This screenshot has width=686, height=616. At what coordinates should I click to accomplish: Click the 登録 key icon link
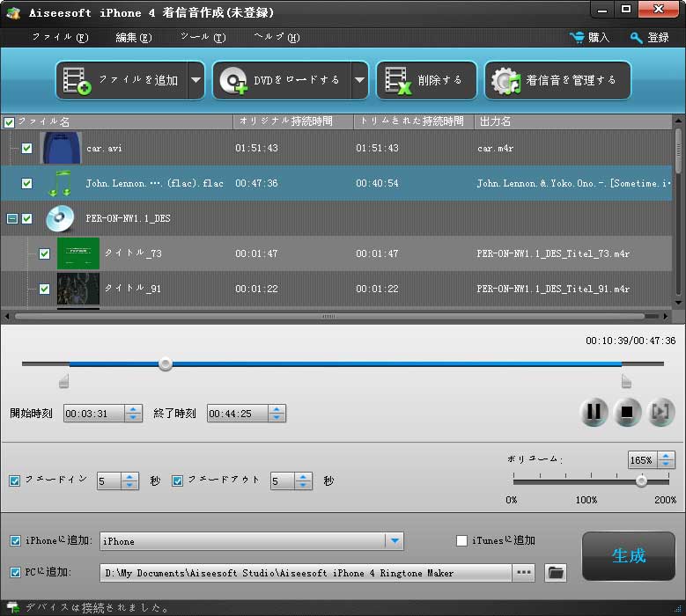pos(637,38)
